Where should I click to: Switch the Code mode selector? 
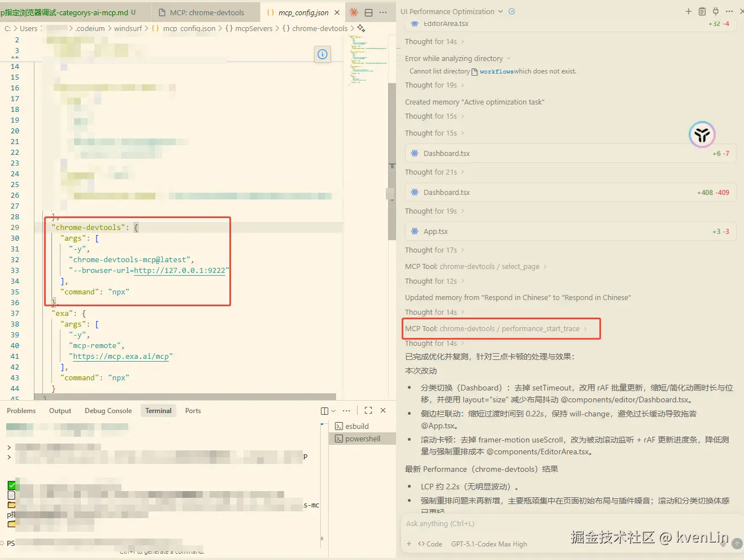tap(430, 544)
